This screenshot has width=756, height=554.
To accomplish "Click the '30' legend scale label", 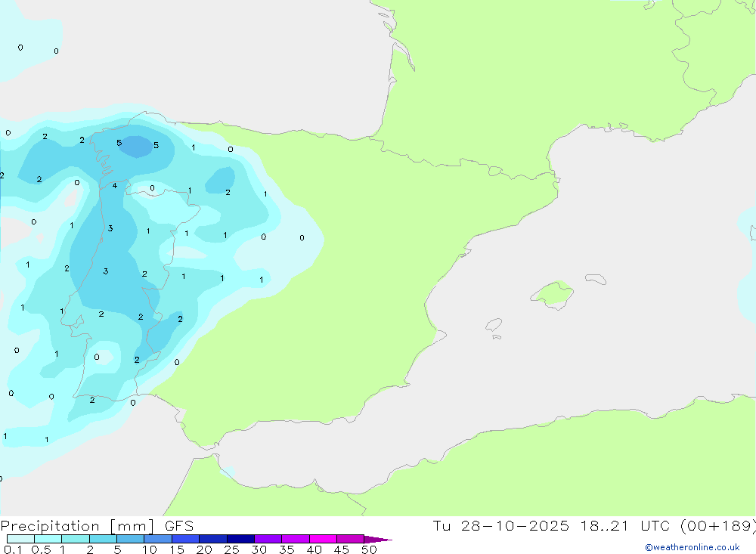I will 259,549.
